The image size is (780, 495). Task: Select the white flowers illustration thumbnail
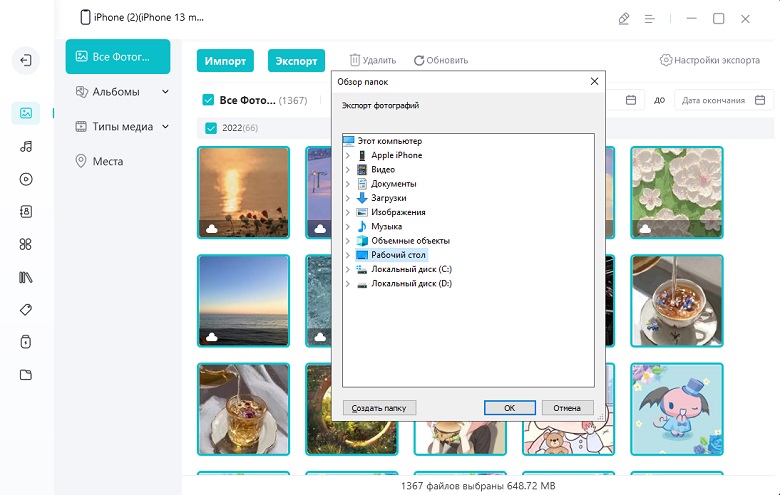tap(677, 193)
